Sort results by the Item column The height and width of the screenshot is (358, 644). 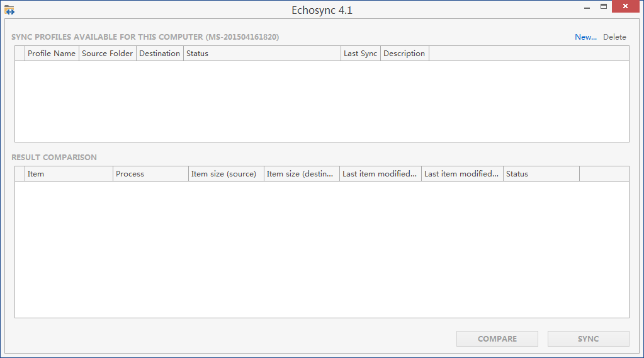click(69, 174)
